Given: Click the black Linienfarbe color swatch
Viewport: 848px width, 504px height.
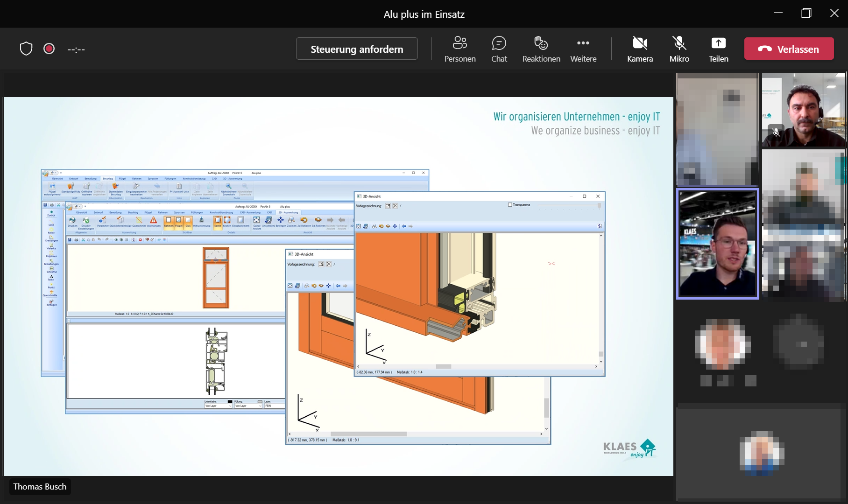Looking at the screenshot, I should 230,401.
